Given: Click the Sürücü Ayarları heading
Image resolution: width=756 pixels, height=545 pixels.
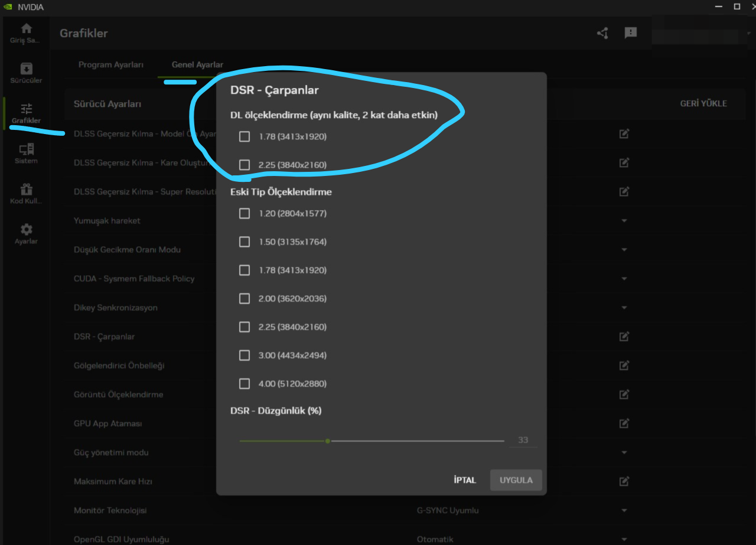Looking at the screenshot, I should pyautogui.click(x=107, y=104).
